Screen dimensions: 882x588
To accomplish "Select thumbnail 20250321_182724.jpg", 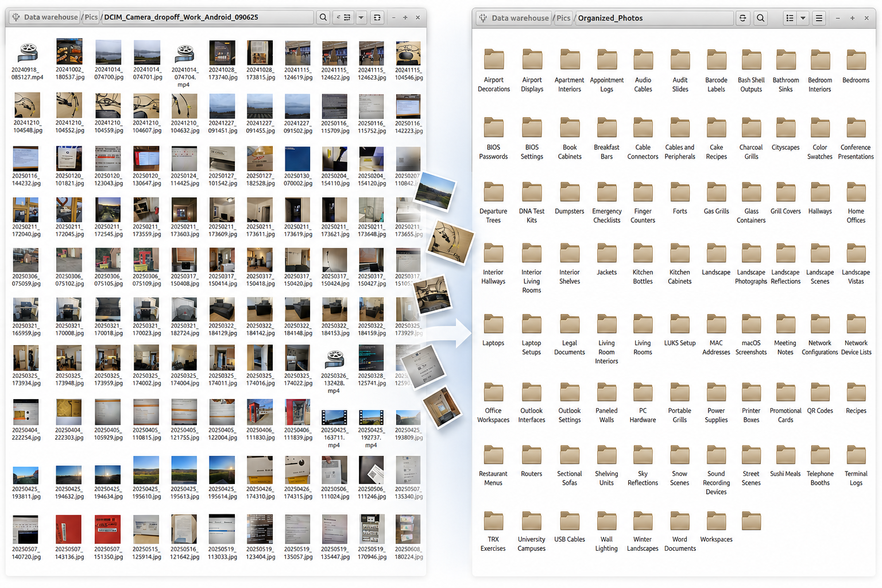I will [x=184, y=309].
